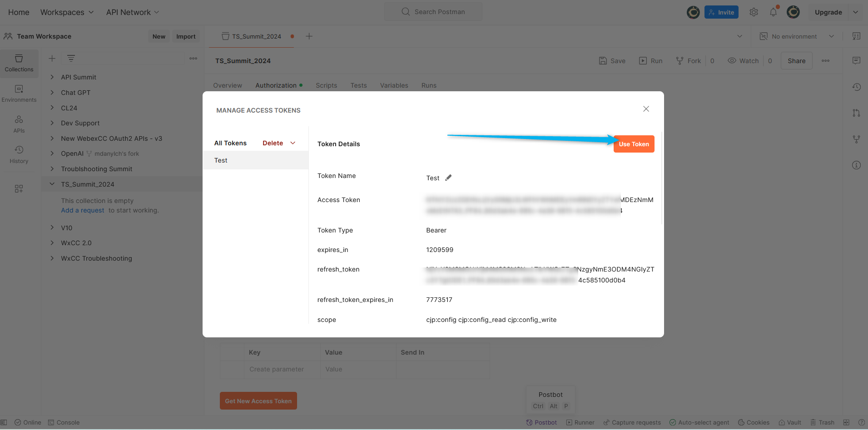The width and height of the screenshot is (868, 430).
Task: Open Capture requests in status bar
Action: (632, 422)
